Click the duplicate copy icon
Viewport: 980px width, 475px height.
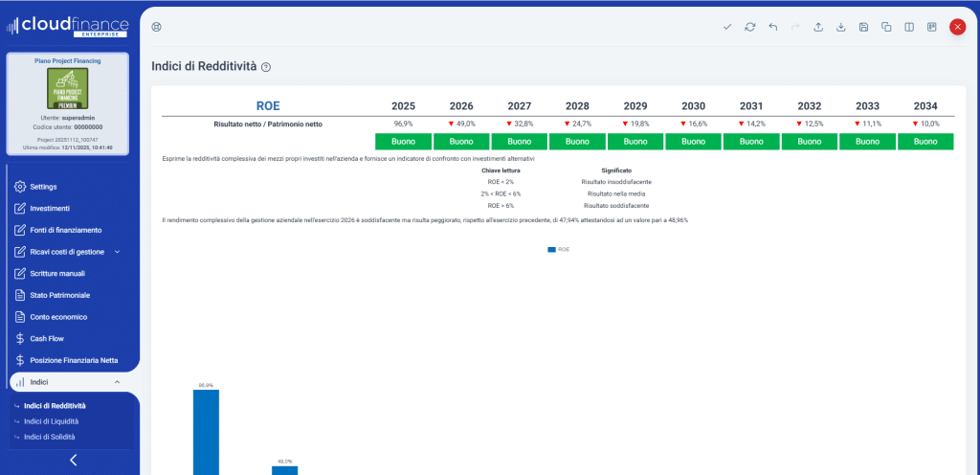886,27
